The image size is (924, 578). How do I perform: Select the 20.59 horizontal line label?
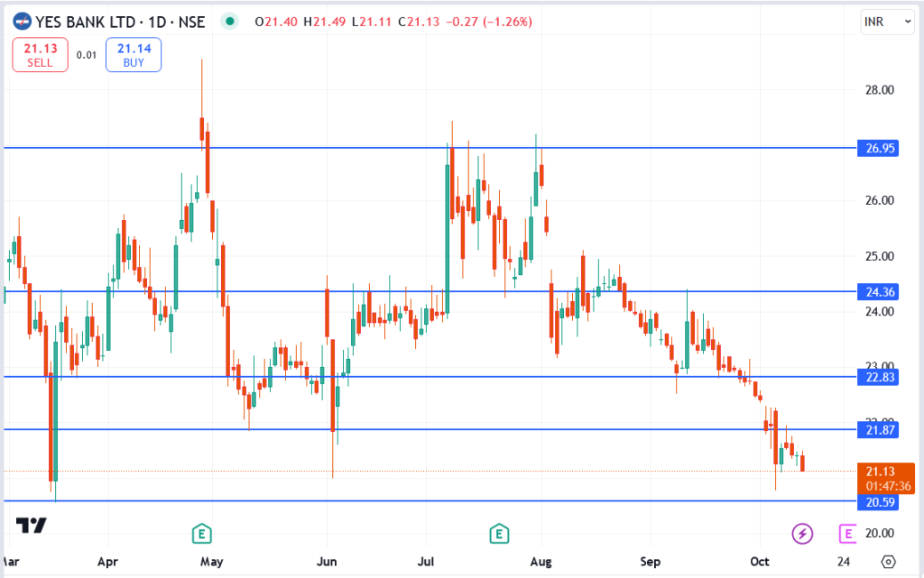[x=877, y=502]
